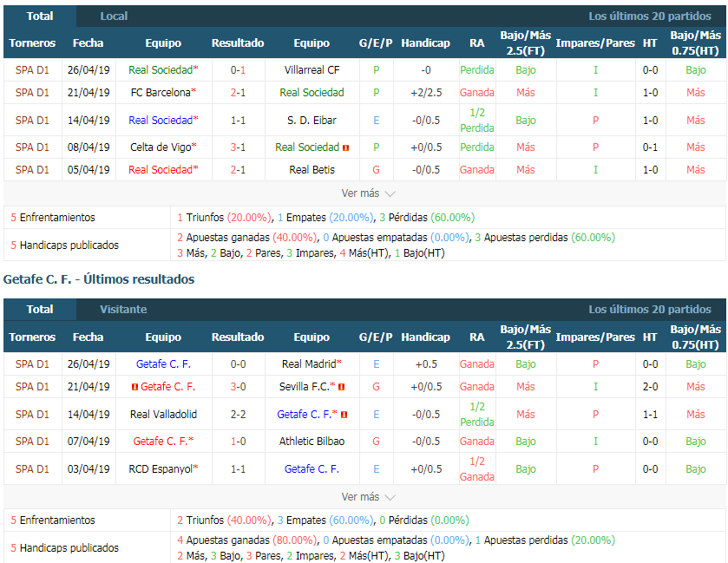Image resolution: width=728 pixels, height=563 pixels.
Task: Click Real Sociedad in the S. D. Eibar row
Action: point(161,121)
